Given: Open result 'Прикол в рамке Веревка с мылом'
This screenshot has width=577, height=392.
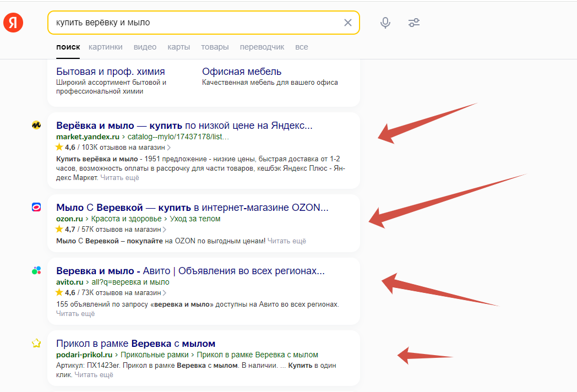Looking at the screenshot, I should [136, 344].
